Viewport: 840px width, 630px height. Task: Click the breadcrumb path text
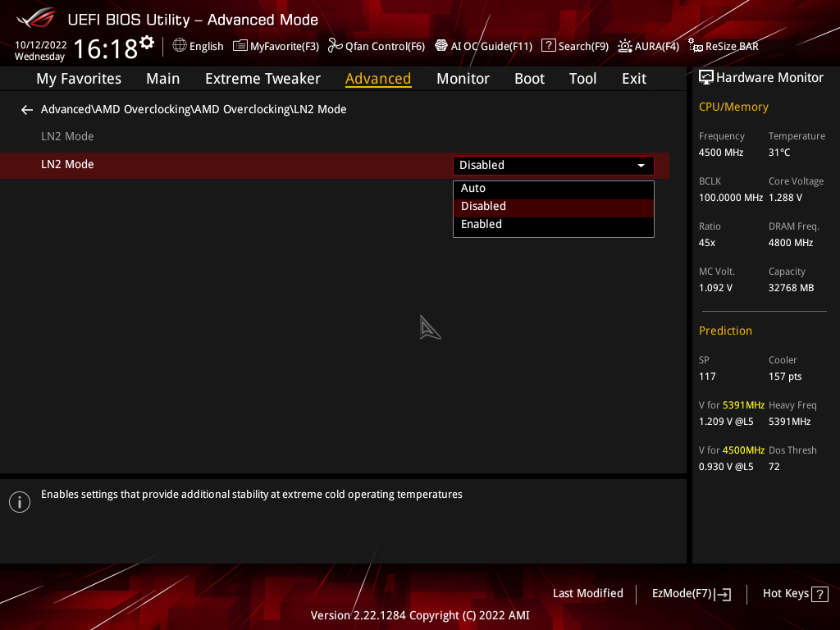[194, 109]
